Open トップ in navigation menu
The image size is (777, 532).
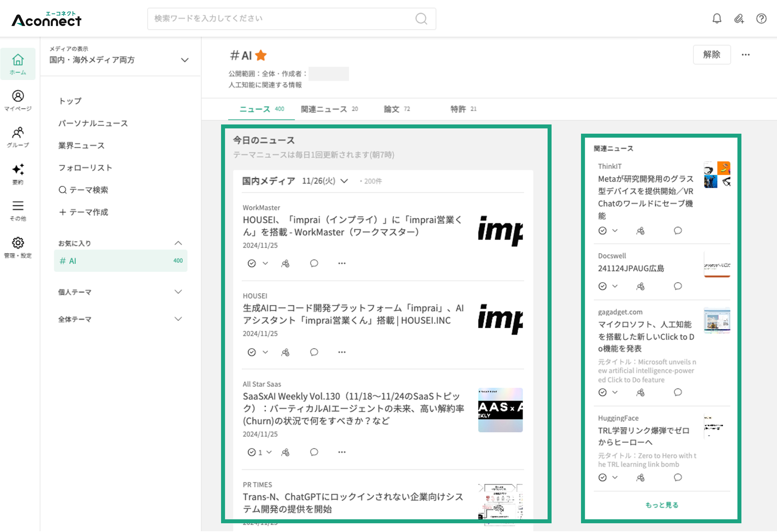point(70,101)
